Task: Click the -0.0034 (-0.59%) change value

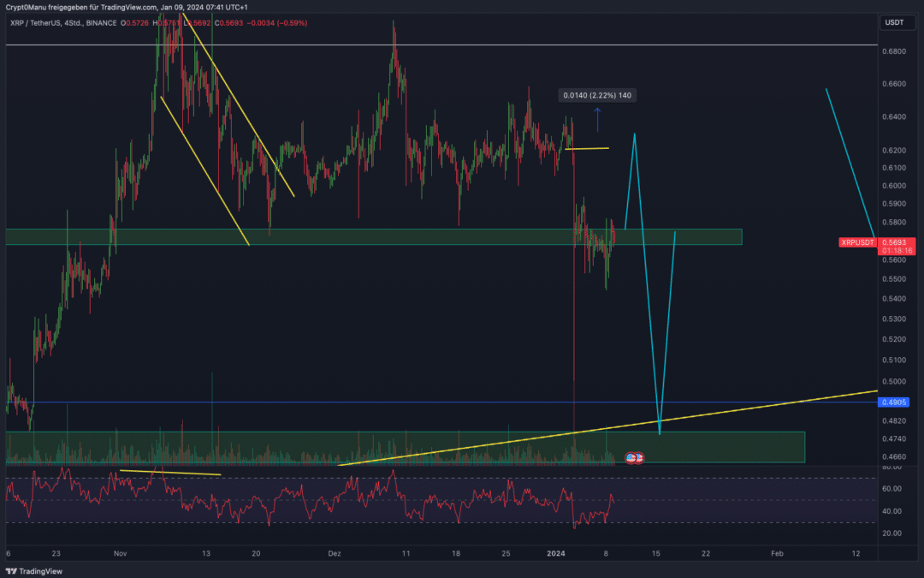Action: pyautogui.click(x=277, y=23)
